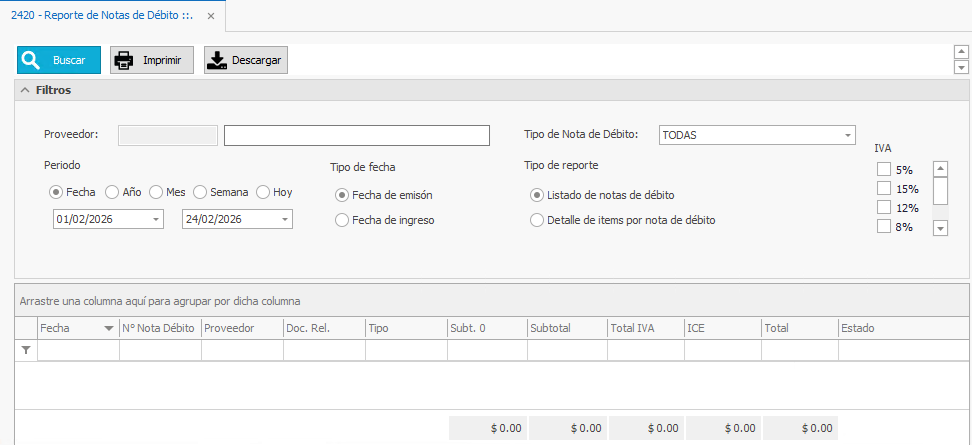This screenshot has width=972, height=445.
Task: Open the start date 01/02/2026 picker
Action: click(x=156, y=220)
